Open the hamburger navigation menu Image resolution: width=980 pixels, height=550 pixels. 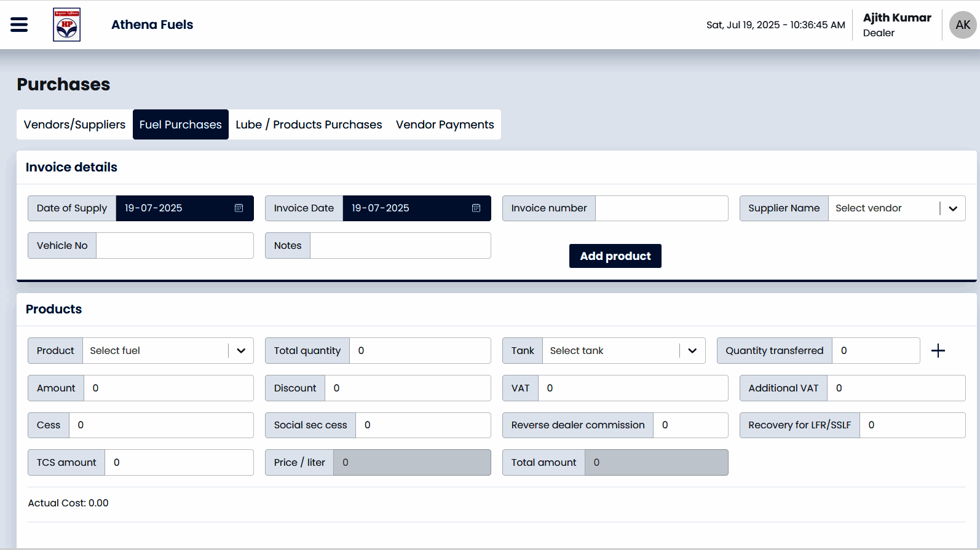[19, 25]
